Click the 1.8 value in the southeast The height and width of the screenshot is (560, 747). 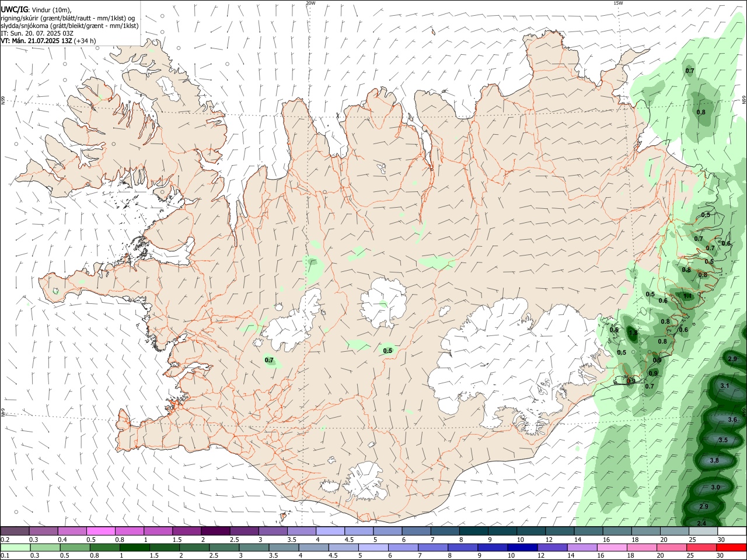coord(634,334)
